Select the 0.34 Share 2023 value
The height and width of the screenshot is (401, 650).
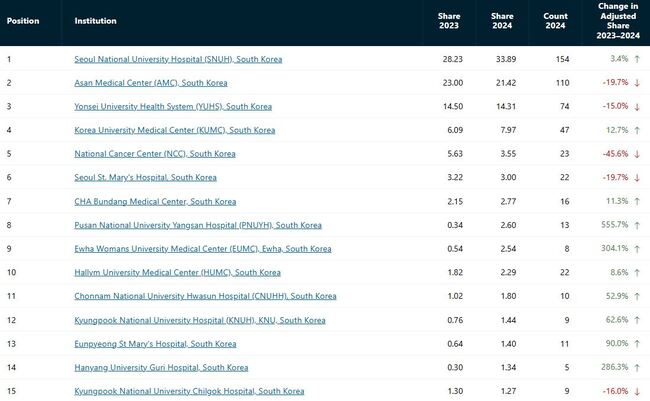point(455,225)
